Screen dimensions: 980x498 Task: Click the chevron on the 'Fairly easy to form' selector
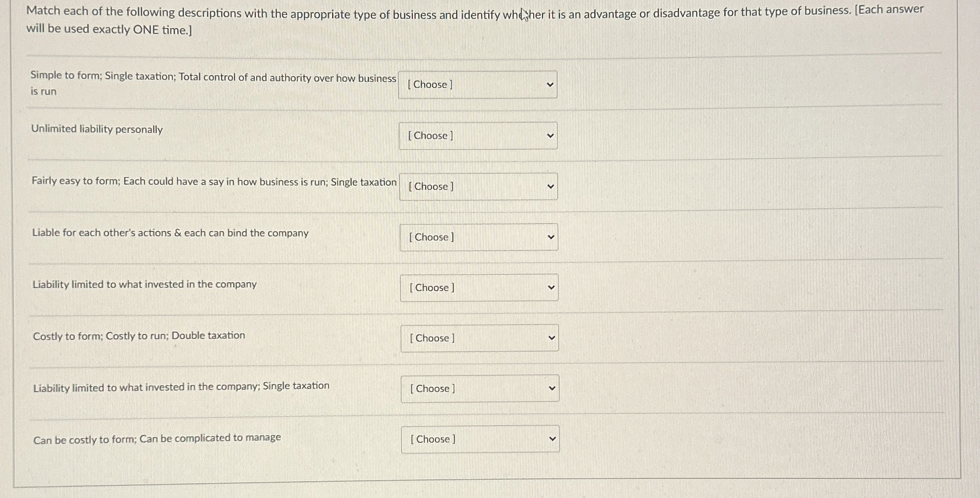[x=551, y=187]
